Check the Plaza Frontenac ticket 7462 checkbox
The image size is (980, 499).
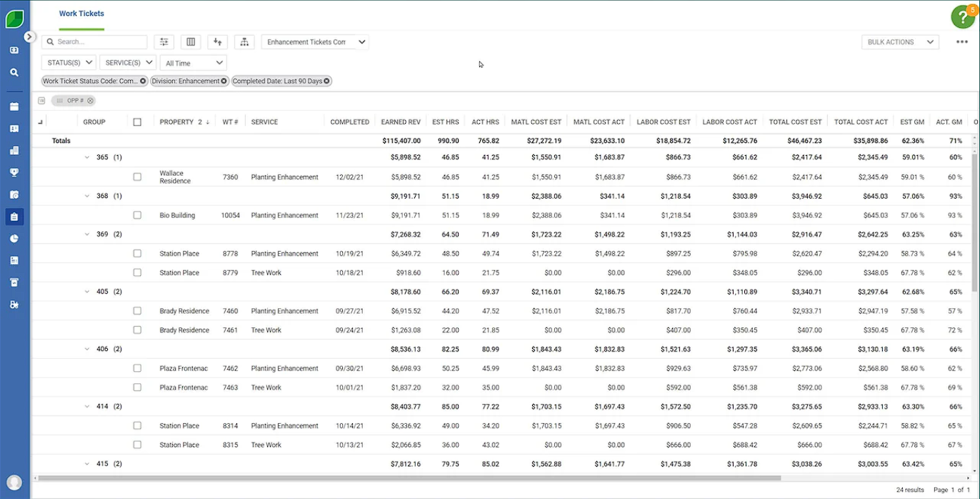(x=137, y=368)
